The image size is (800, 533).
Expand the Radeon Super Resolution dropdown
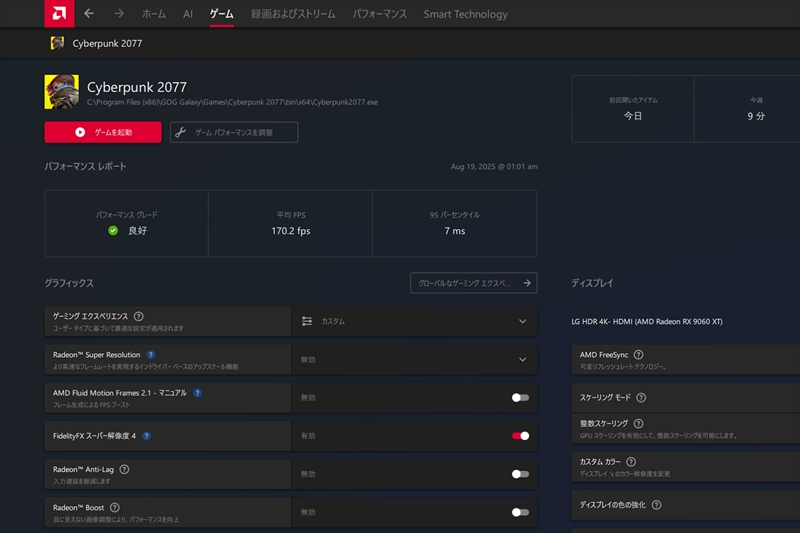point(414,359)
